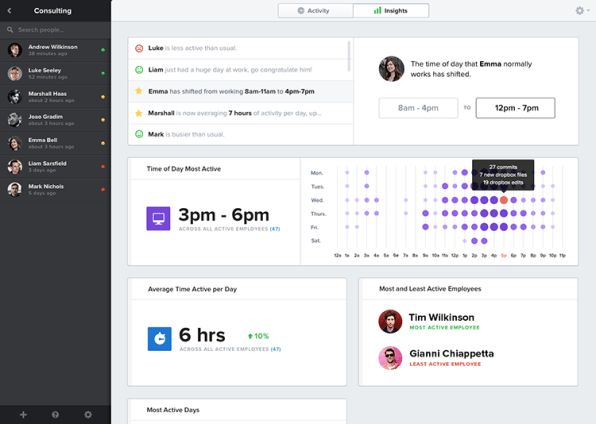Select the 8am - 4pm time box
596x424 pixels.
click(418, 108)
